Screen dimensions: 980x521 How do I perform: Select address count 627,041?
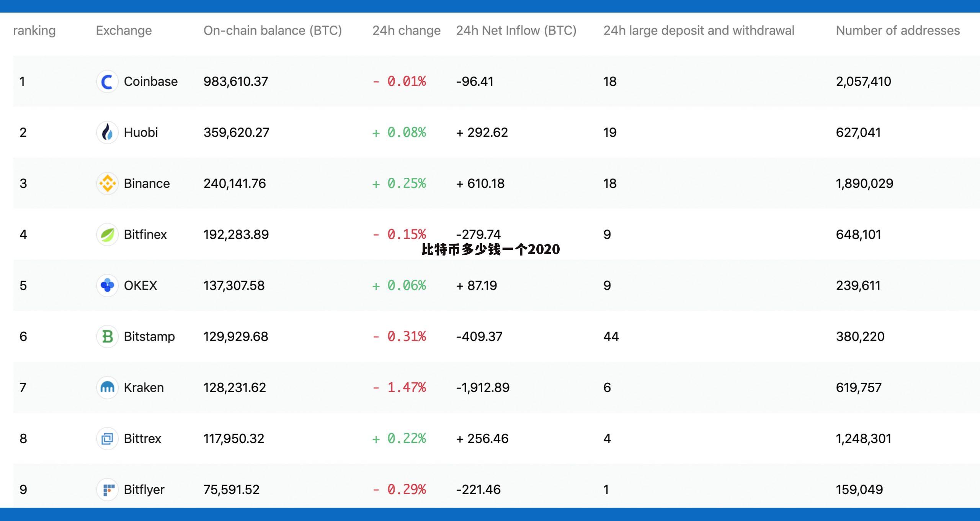(858, 133)
